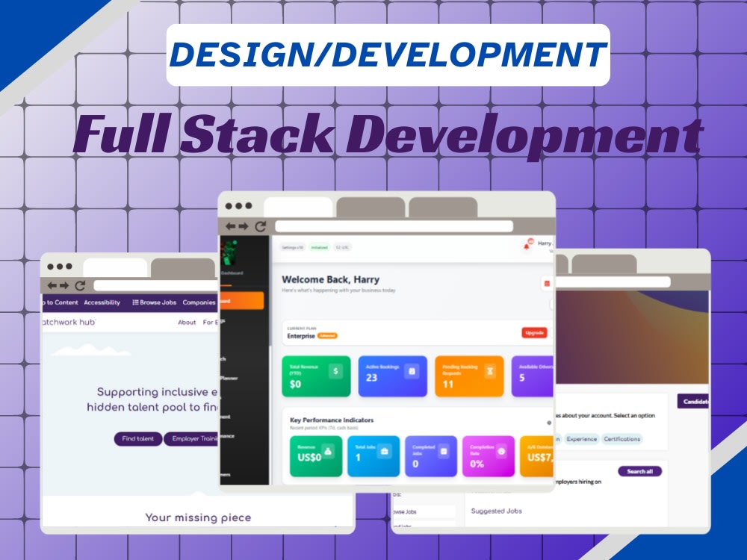This screenshot has height=560, width=747.
Task: Click the 'Welcome Back, Harry' heading
Action: pyautogui.click(x=331, y=279)
